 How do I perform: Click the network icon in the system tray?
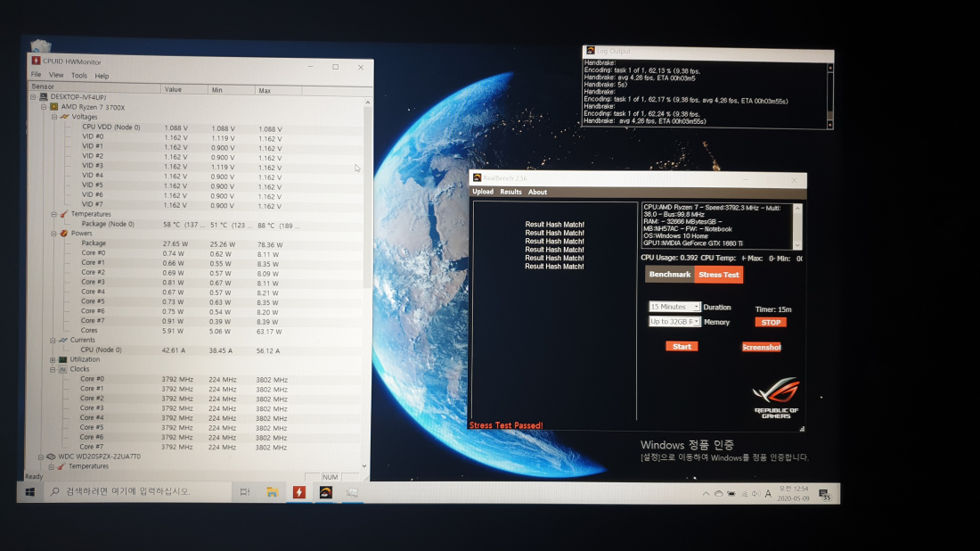pos(744,493)
